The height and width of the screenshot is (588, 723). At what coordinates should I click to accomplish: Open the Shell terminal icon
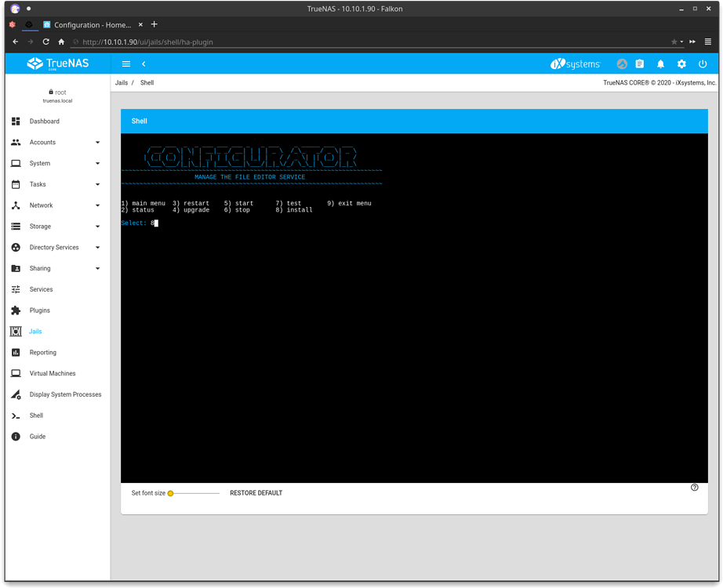coord(16,415)
